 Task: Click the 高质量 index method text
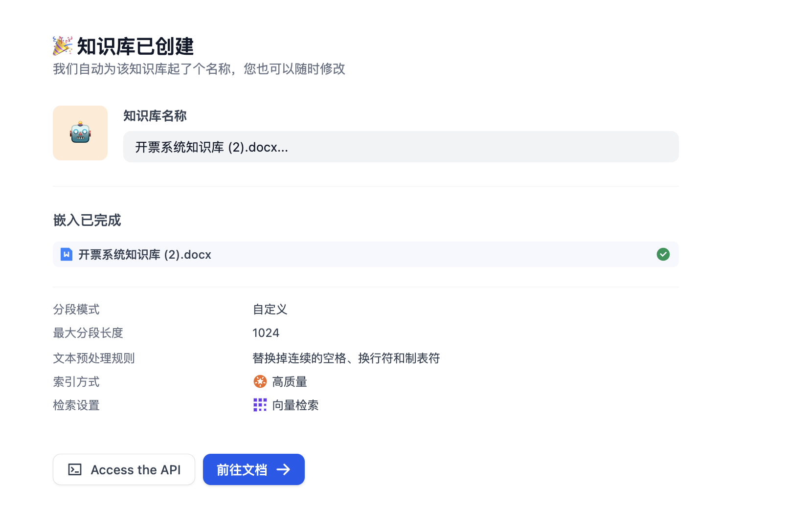click(290, 382)
